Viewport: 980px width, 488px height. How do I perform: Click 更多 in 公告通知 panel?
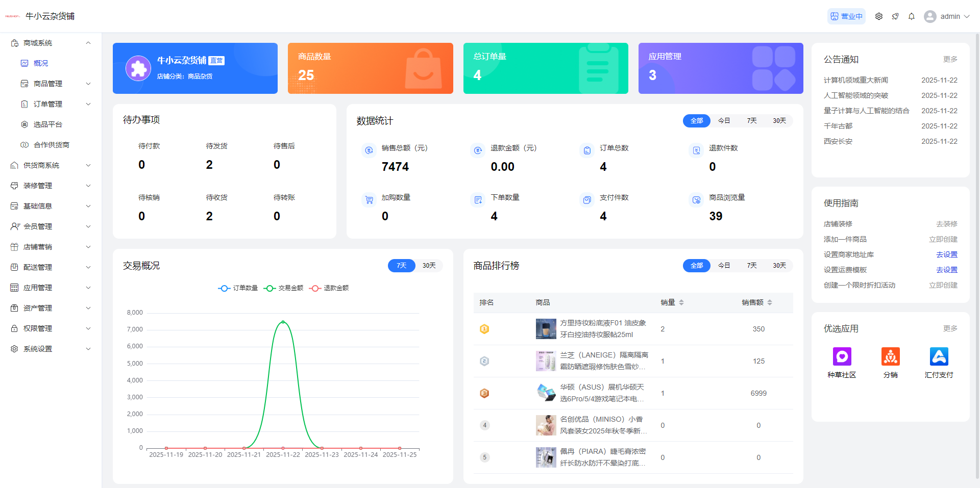[950, 59]
